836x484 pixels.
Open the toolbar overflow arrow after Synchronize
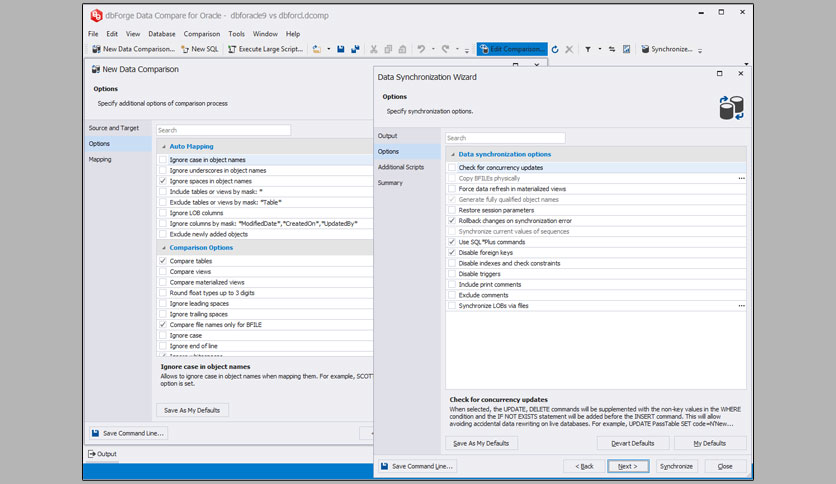coord(700,50)
